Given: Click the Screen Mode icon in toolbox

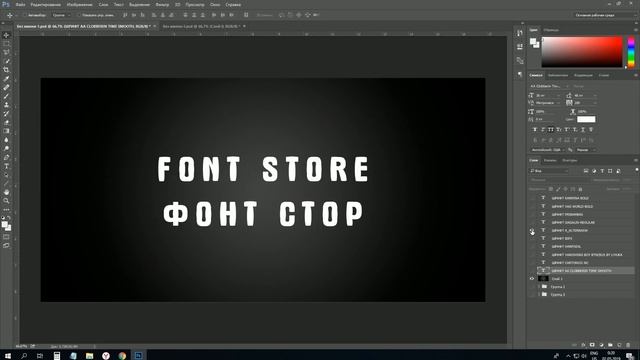Looking at the screenshot, I should 6,245.
